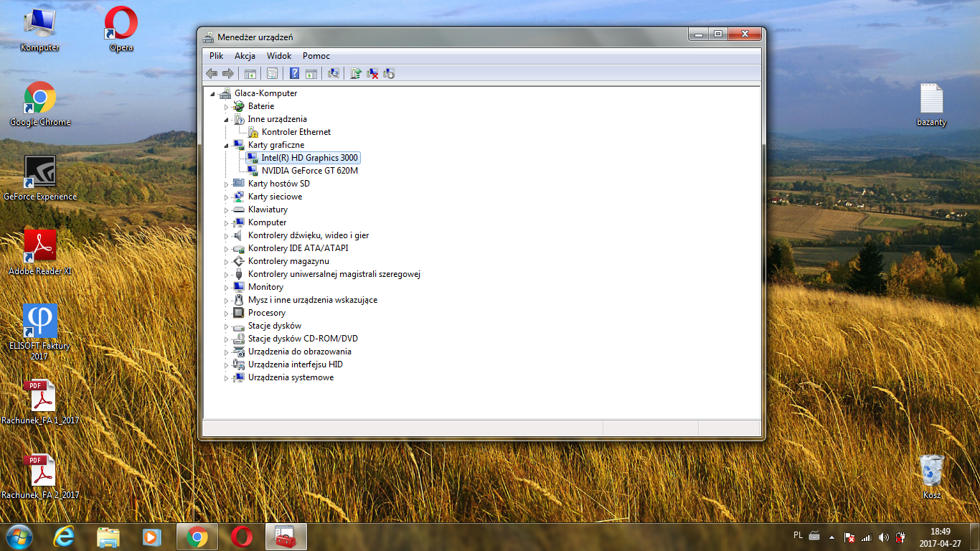Scan for hardware changes toolbar icon
This screenshot has width=980, height=551.
334,73
